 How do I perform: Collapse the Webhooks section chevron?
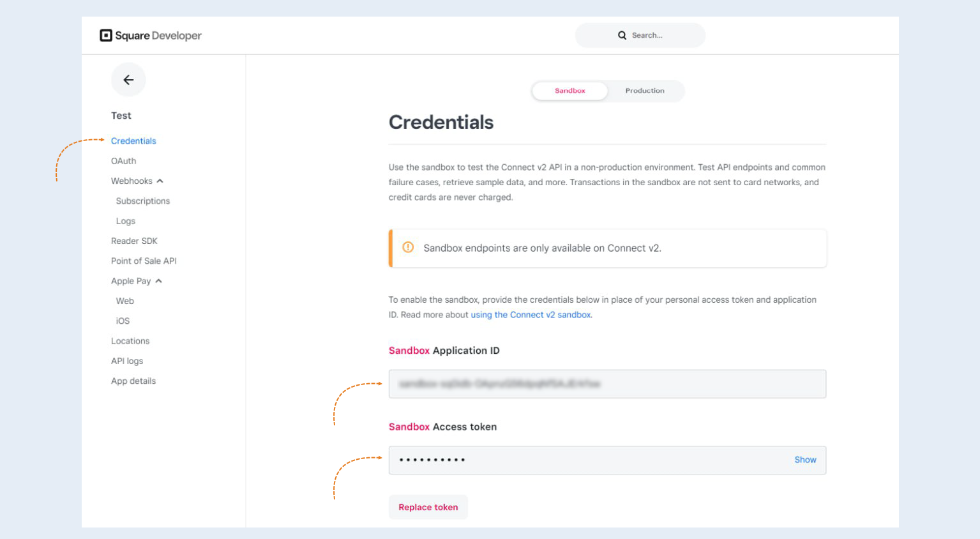tap(160, 181)
